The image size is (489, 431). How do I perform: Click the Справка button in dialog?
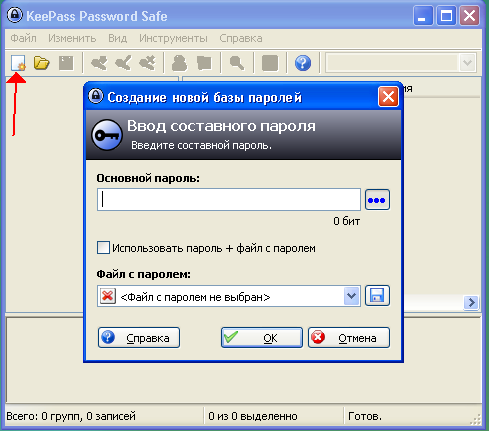click(x=139, y=338)
